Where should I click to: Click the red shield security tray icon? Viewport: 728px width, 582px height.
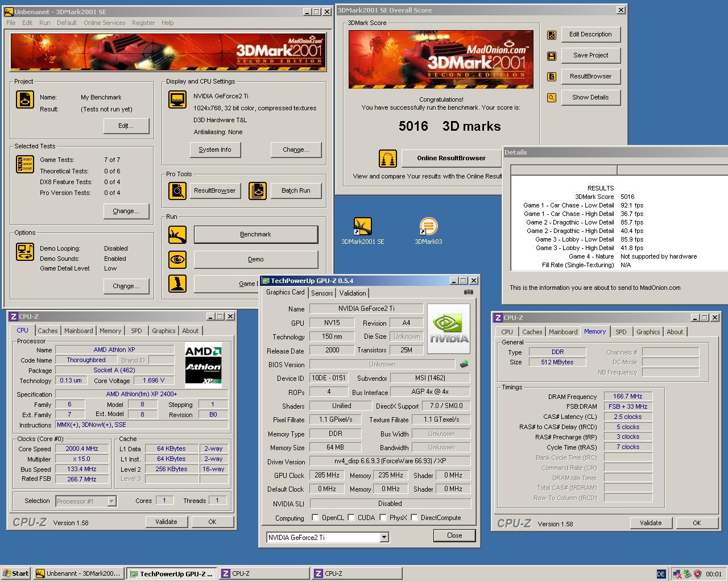pyautogui.click(x=697, y=574)
